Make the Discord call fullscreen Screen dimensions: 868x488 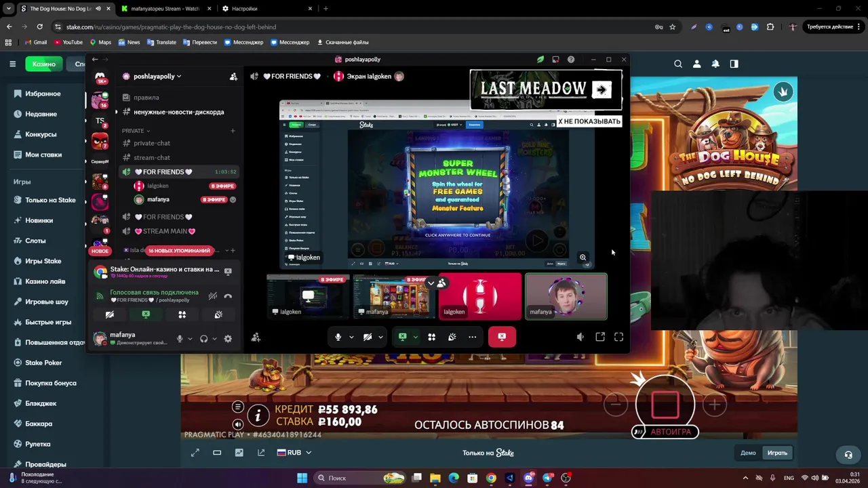tap(618, 337)
